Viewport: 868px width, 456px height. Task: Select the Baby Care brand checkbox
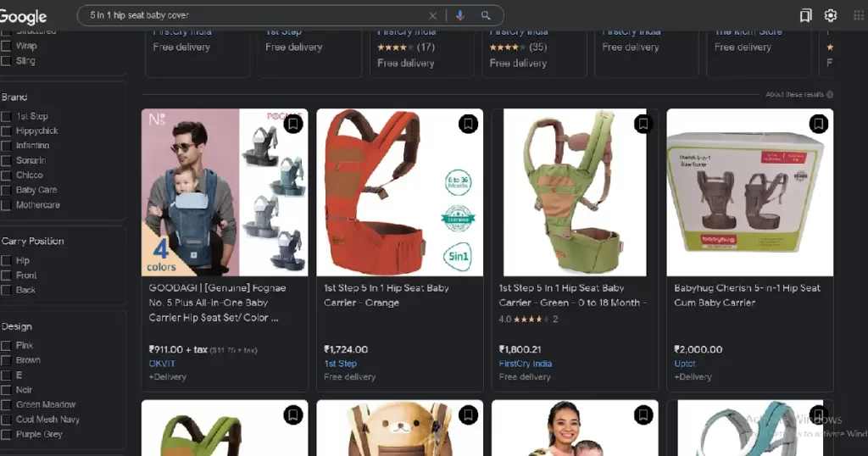click(x=6, y=190)
